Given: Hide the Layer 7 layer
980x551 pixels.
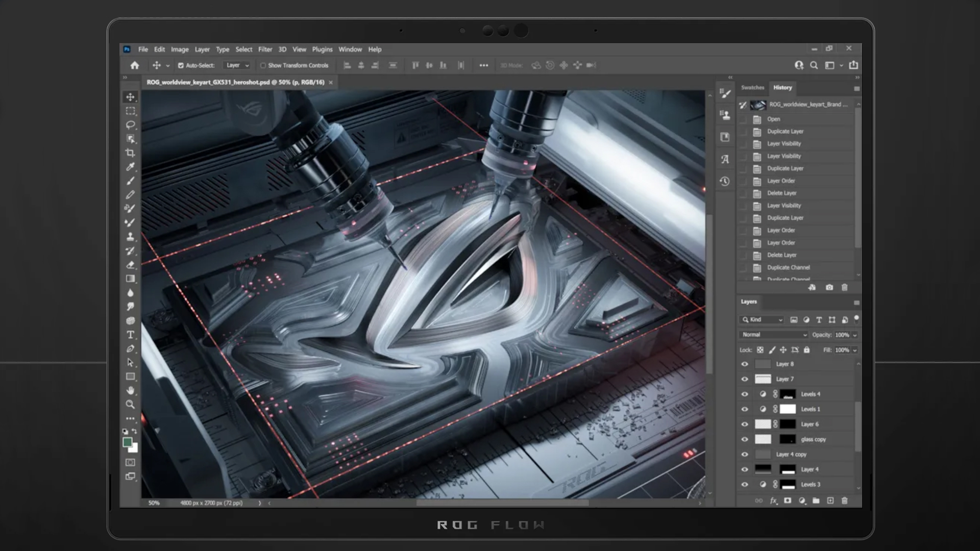Looking at the screenshot, I should click(x=745, y=379).
